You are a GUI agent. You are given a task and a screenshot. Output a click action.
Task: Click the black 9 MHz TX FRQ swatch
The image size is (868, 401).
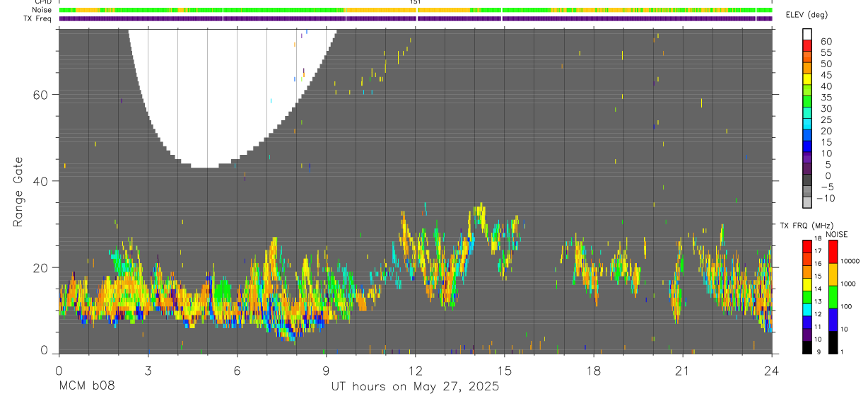coord(807,347)
